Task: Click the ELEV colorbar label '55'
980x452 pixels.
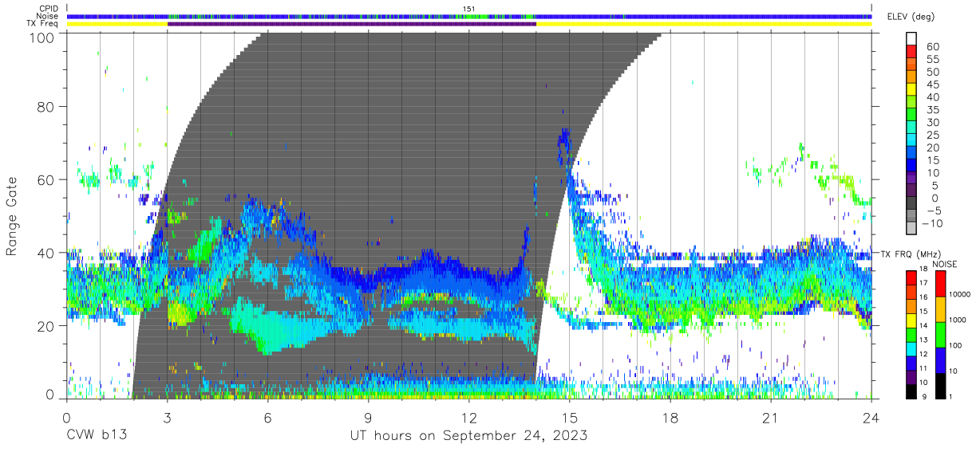Action: pos(932,60)
